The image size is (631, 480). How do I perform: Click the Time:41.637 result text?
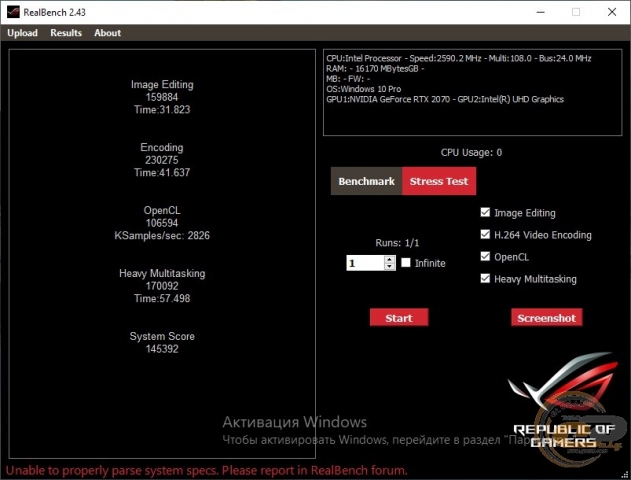pyautogui.click(x=162, y=173)
